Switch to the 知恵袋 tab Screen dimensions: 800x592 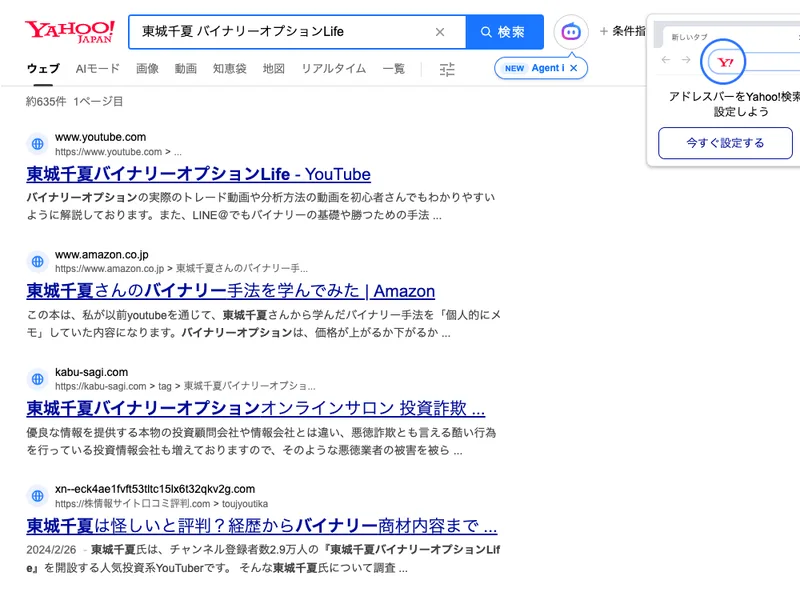point(230,68)
